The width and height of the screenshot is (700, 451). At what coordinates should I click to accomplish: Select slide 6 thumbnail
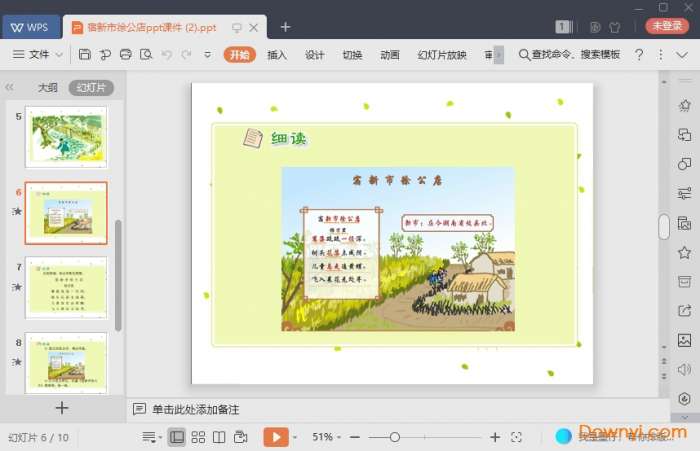tap(66, 213)
